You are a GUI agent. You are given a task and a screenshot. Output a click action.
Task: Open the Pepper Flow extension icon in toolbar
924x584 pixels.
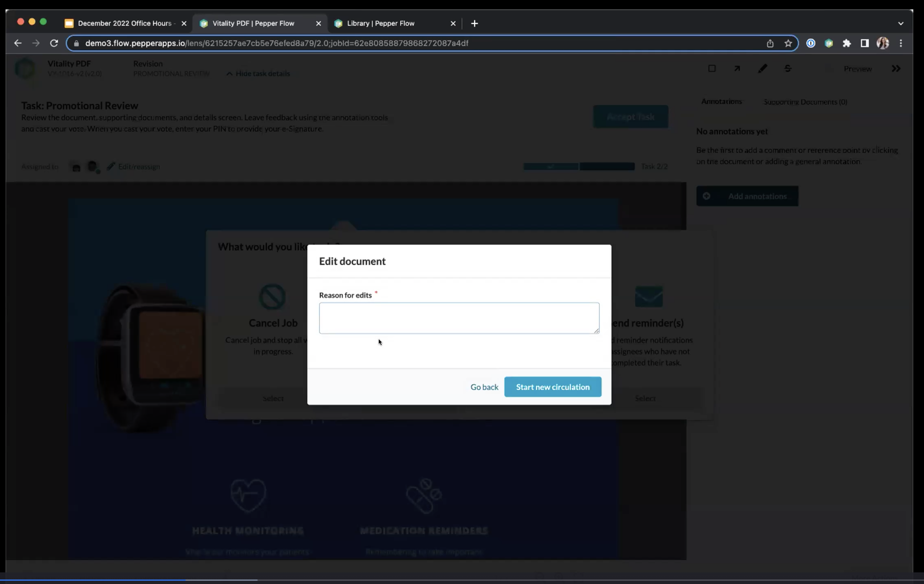tap(829, 43)
